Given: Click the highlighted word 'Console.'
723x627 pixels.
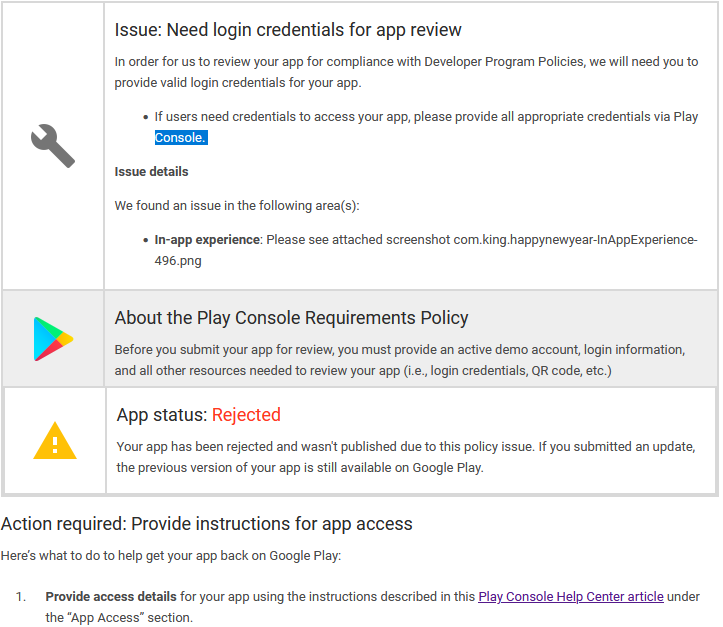Looking at the screenshot, I should click(x=181, y=137).
